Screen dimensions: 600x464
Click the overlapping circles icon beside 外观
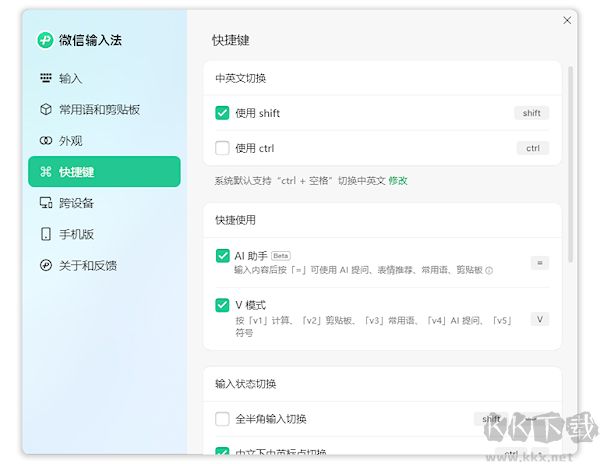pyautogui.click(x=46, y=140)
